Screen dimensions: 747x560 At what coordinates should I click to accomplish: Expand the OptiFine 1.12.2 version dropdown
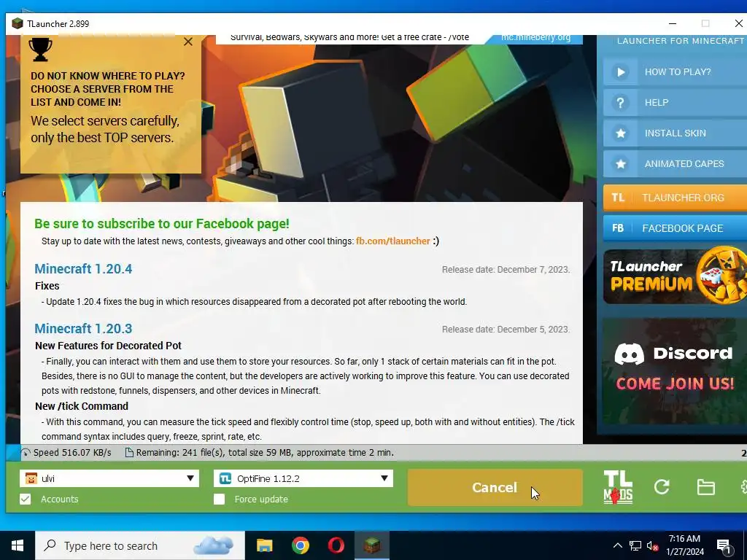[x=384, y=478]
